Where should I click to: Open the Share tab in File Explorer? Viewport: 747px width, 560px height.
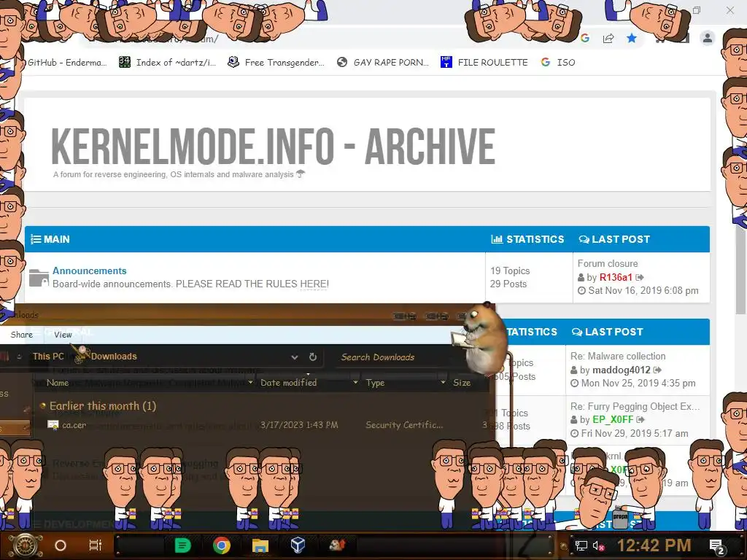[21, 335]
